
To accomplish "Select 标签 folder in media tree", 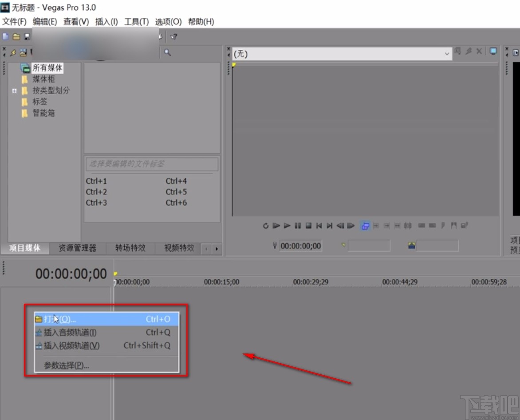I will pyautogui.click(x=40, y=102).
